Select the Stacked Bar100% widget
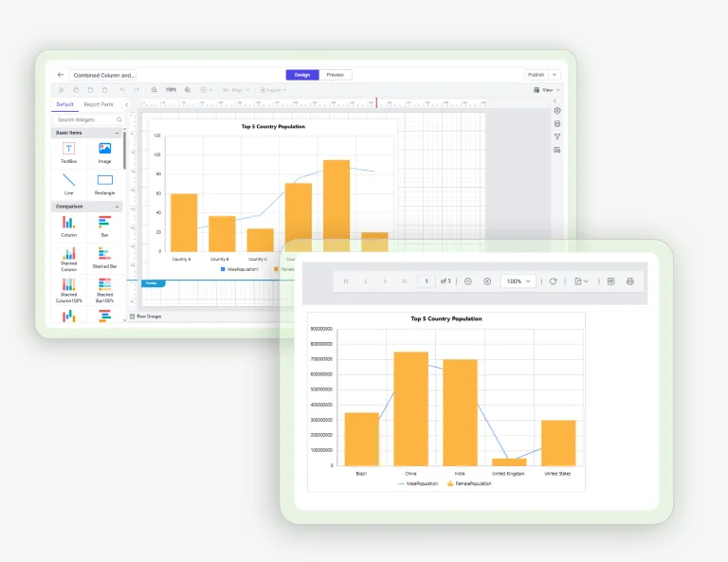The width and height of the screenshot is (728, 562). click(x=105, y=291)
